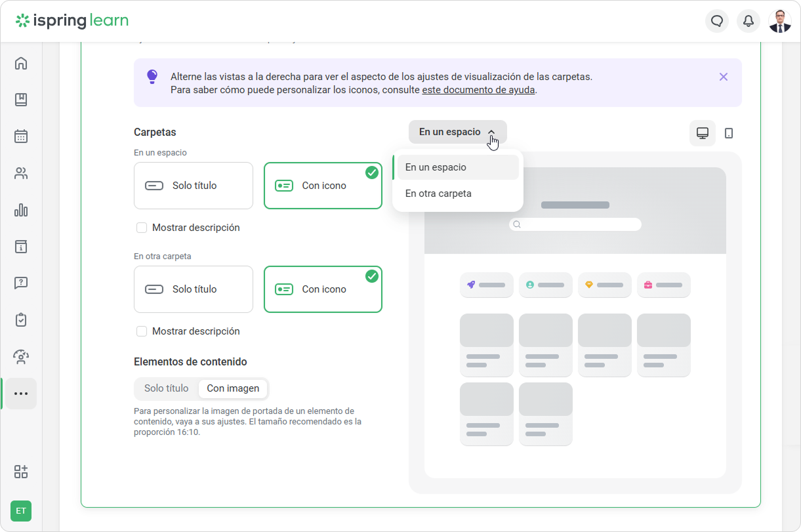801x532 pixels.
Task: Select Con icono for En otra carpeta
Action: point(323,289)
